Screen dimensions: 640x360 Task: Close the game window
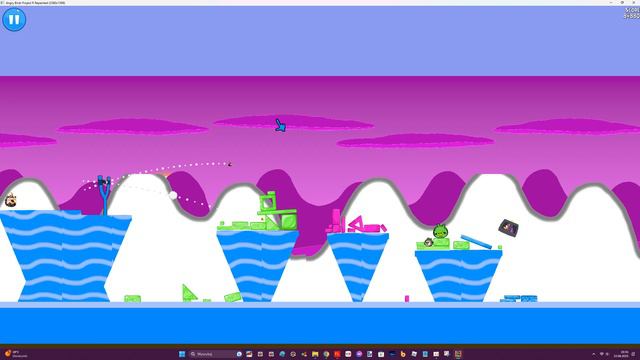pos(634,2)
